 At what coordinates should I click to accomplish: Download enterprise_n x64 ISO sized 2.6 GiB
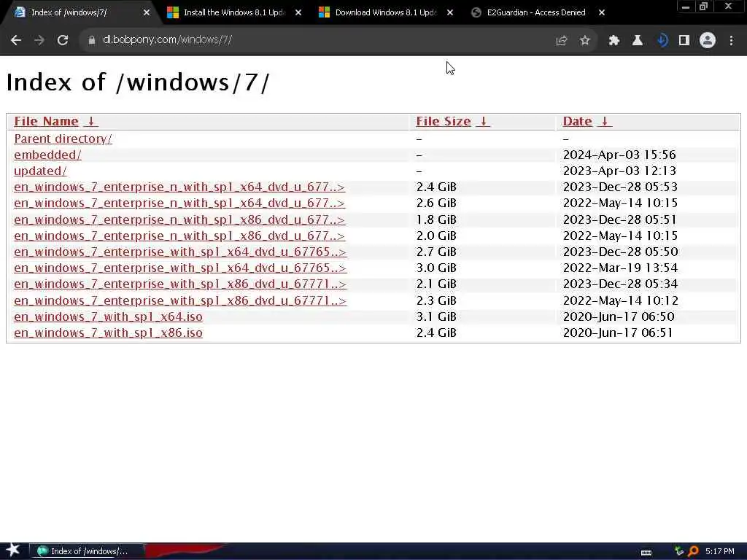pyautogui.click(x=179, y=203)
